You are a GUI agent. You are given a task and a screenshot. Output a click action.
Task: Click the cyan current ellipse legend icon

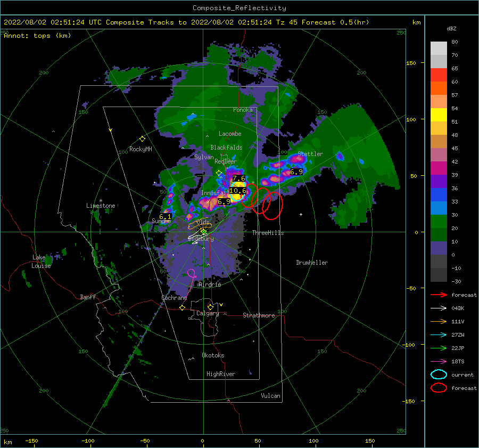(439, 374)
